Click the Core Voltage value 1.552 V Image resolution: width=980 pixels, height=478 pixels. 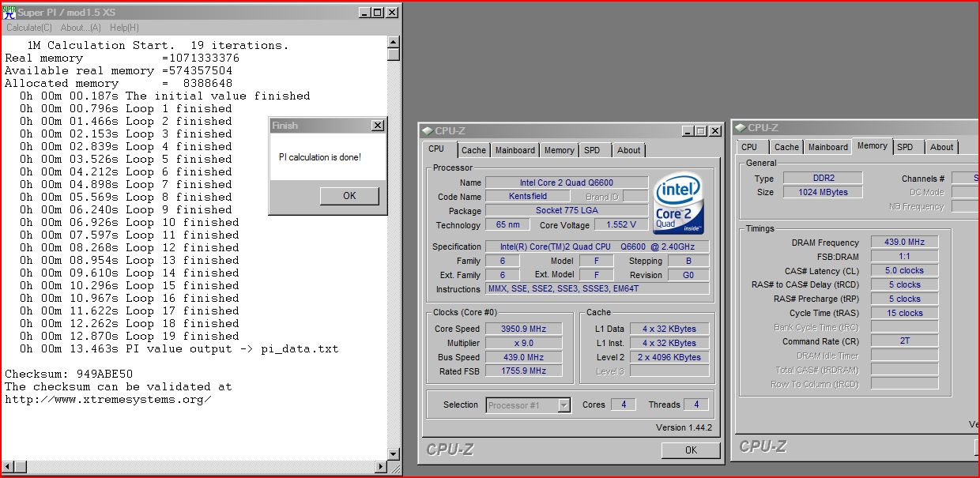tap(620, 225)
